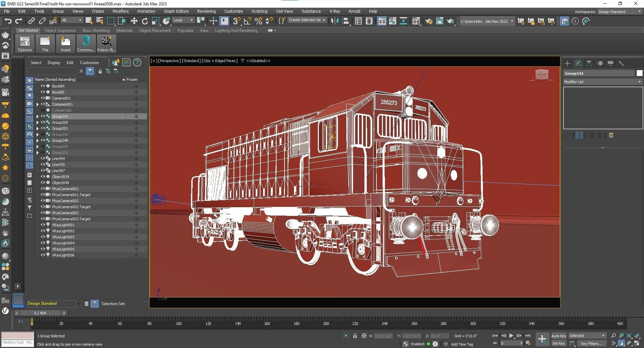Toggle visibility of Camera001
The image size is (644, 348).
[43, 98]
